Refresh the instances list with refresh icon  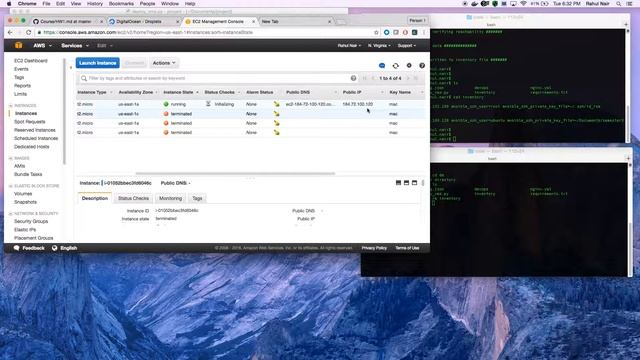396,65
